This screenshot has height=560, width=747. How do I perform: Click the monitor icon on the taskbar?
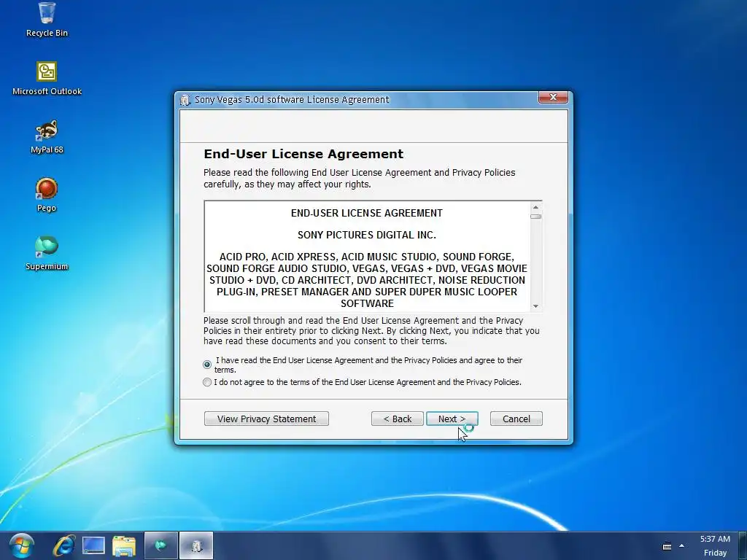coord(93,545)
